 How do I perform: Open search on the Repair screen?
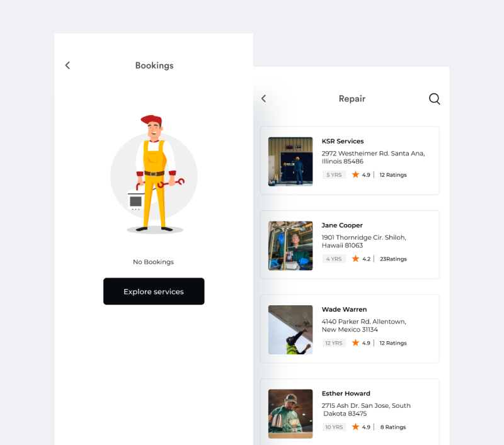(x=434, y=99)
